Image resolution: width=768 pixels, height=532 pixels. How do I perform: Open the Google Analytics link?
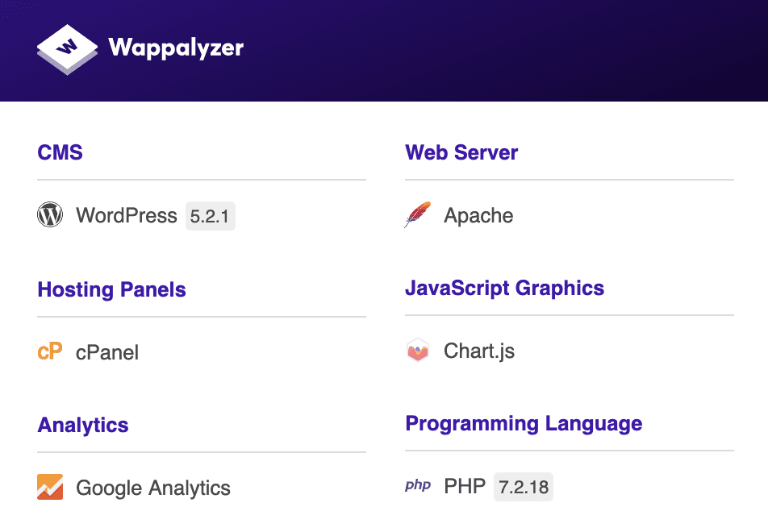(152, 488)
